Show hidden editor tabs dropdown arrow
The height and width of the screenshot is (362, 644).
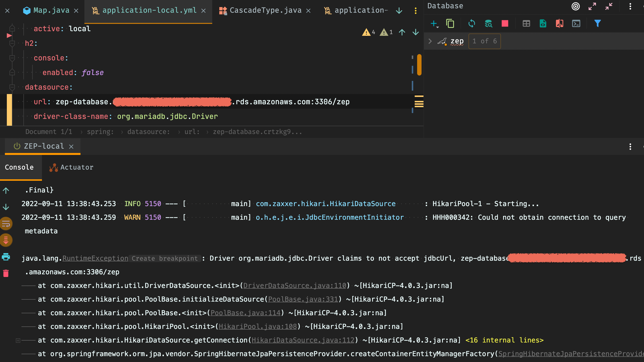click(x=399, y=11)
